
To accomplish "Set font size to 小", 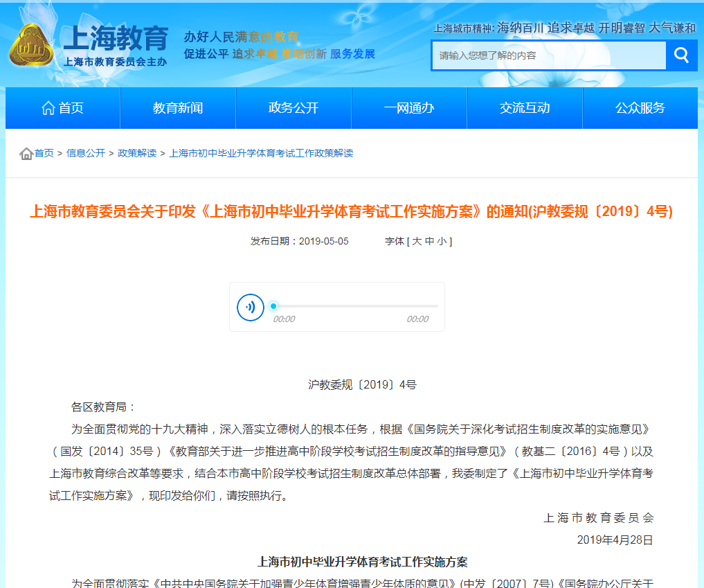I will pos(442,241).
